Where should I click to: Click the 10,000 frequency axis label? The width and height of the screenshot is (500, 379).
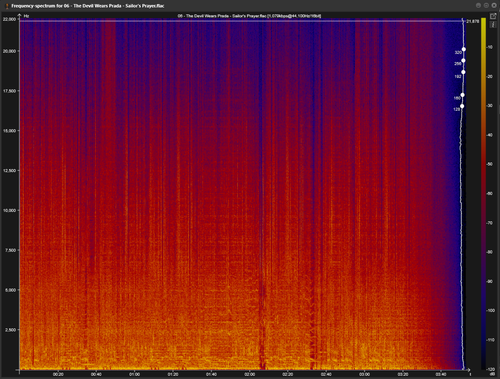10,210
